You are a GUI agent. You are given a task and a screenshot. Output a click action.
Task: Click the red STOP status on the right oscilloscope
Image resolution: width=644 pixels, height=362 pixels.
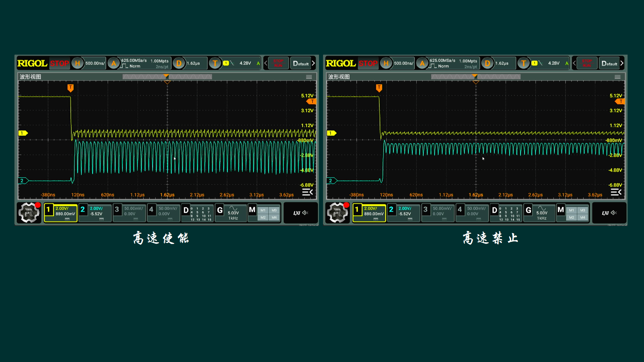(368, 63)
